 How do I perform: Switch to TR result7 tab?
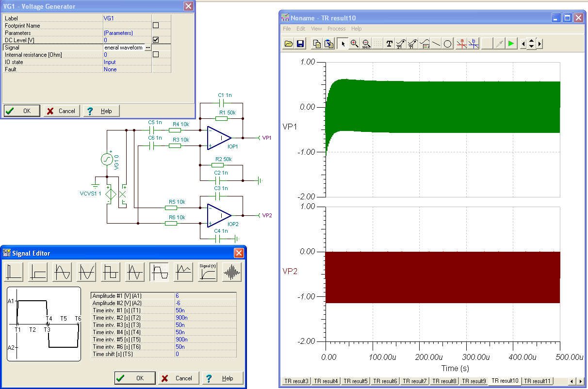[415, 381]
